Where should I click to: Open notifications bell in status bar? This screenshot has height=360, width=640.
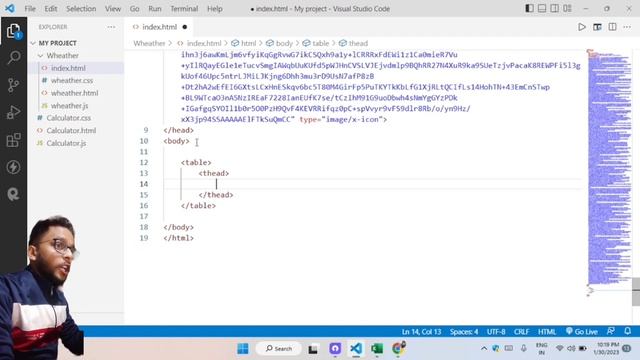tap(628, 331)
